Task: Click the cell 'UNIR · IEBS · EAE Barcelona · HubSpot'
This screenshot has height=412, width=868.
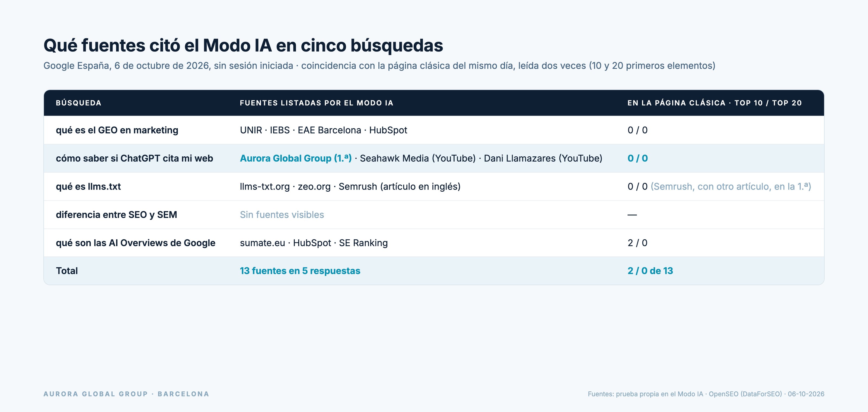Action: (x=324, y=130)
